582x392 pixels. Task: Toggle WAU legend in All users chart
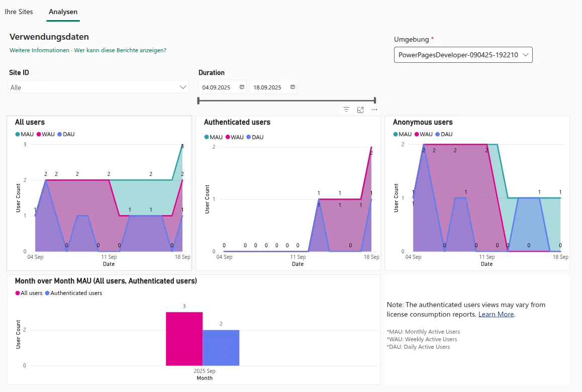coord(46,134)
